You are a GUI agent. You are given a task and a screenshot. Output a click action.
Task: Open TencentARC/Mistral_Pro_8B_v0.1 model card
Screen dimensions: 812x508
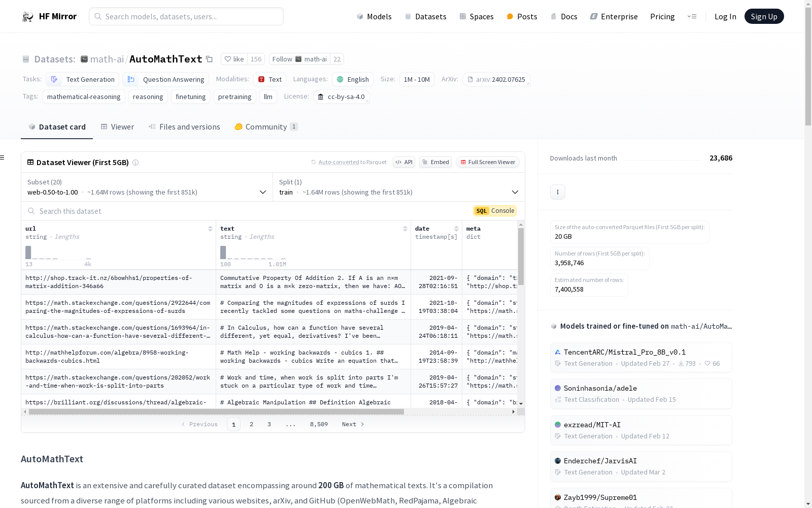(641, 358)
